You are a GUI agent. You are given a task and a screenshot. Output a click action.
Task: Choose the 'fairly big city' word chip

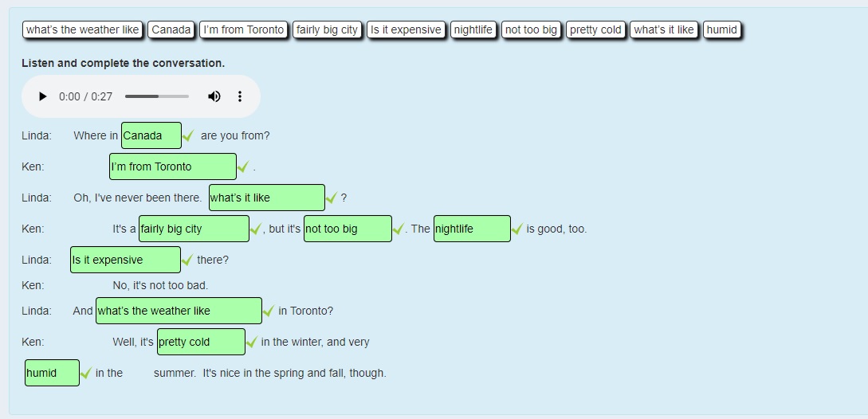[327, 29]
